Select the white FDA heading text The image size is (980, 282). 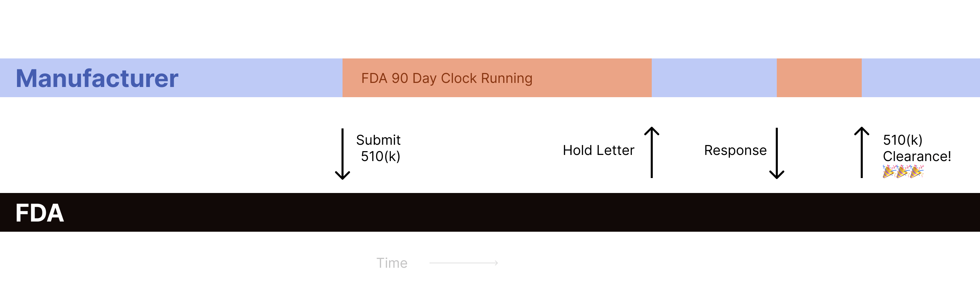click(x=39, y=213)
